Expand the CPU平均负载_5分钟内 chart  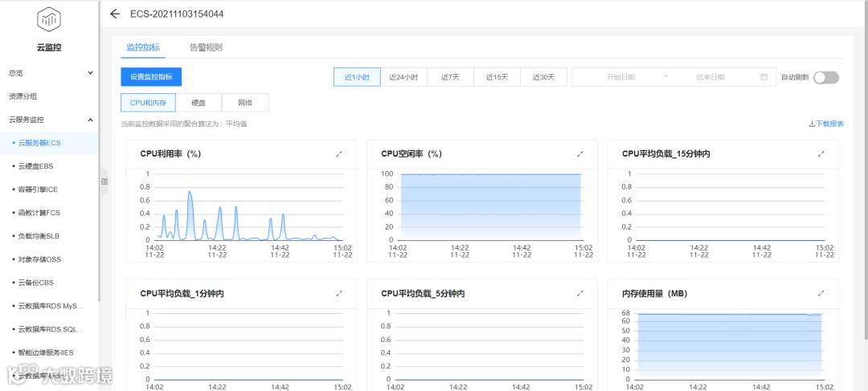pos(580,294)
